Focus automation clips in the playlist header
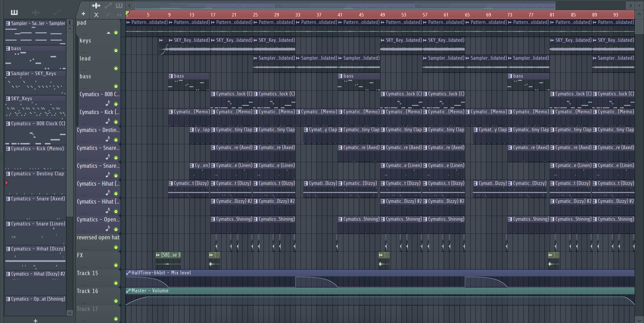The image size is (644, 323). (x=108, y=6)
